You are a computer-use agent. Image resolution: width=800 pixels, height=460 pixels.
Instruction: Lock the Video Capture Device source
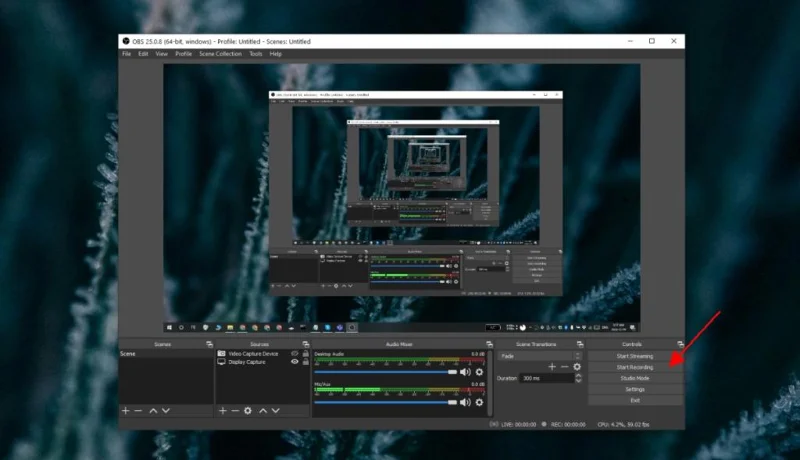point(306,353)
